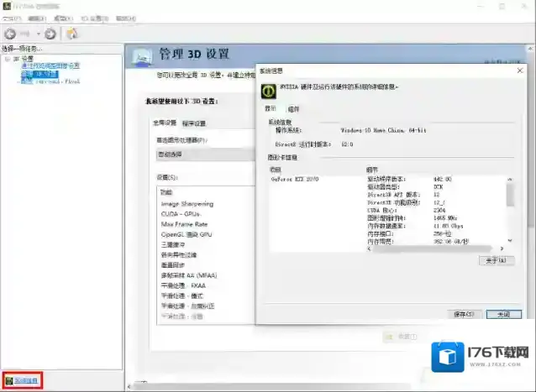Go forward with the toolbar Forward arrow
This screenshot has height=392, width=536.
tap(50, 34)
